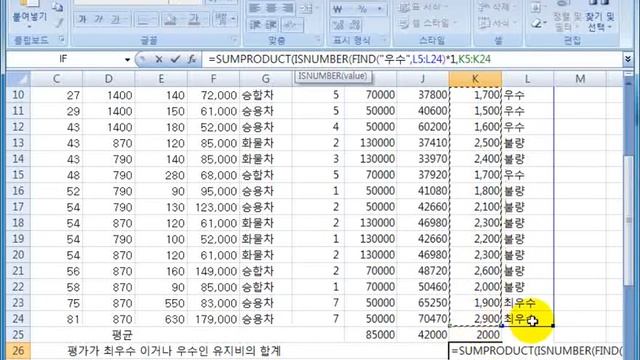Cancel the formula entry with X
This screenshot has width=640, height=360.
159,60
